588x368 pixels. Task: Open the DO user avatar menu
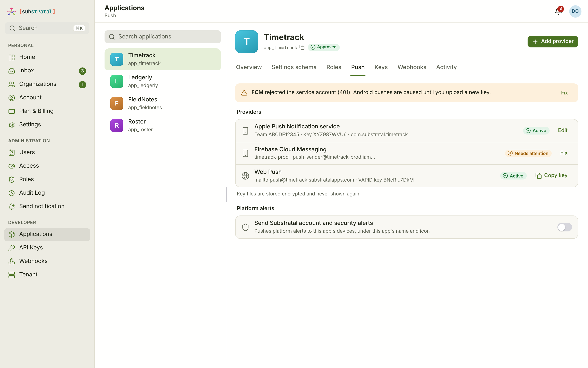point(575,11)
